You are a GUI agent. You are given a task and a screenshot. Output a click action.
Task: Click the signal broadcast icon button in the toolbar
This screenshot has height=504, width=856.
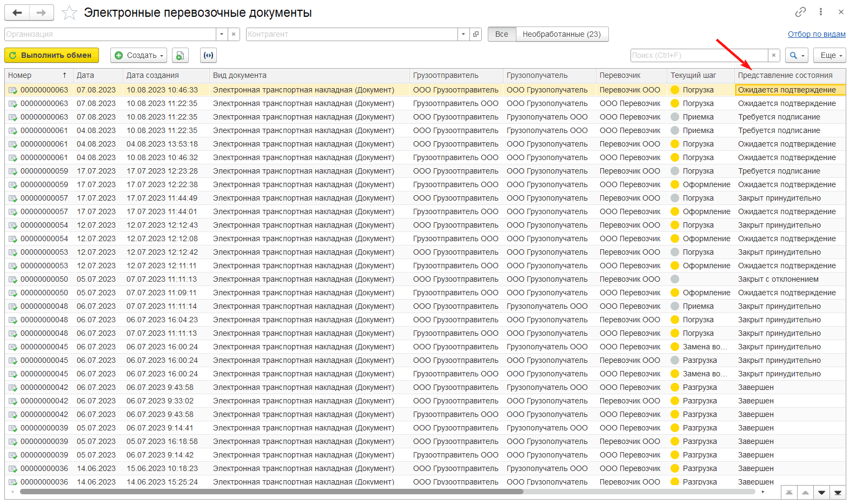point(208,55)
